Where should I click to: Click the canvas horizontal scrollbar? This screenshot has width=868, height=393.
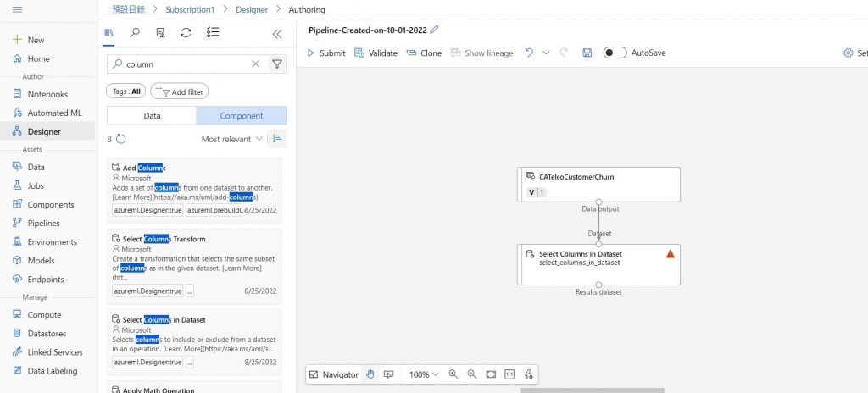(592, 390)
